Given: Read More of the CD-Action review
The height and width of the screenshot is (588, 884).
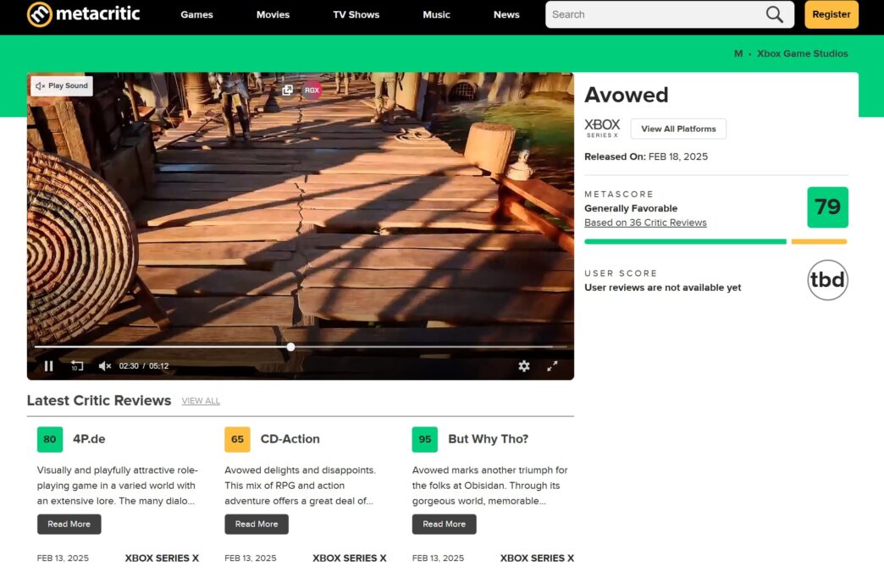Looking at the screenshot, I should point(256,524).
